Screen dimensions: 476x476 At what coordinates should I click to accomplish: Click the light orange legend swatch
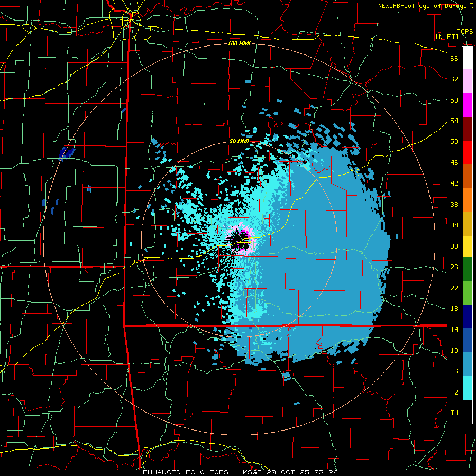[467, 200]
